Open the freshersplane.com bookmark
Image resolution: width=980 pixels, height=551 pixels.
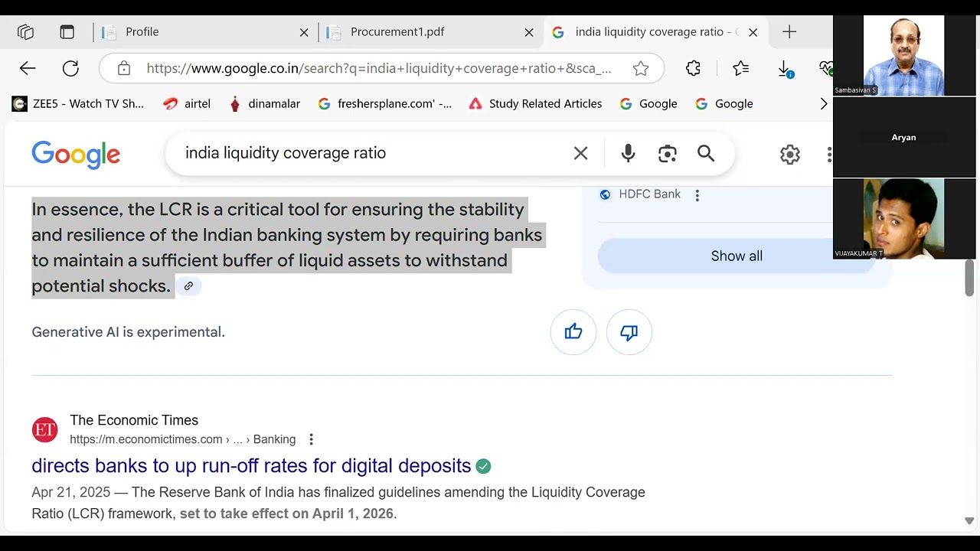click(384, 104)
